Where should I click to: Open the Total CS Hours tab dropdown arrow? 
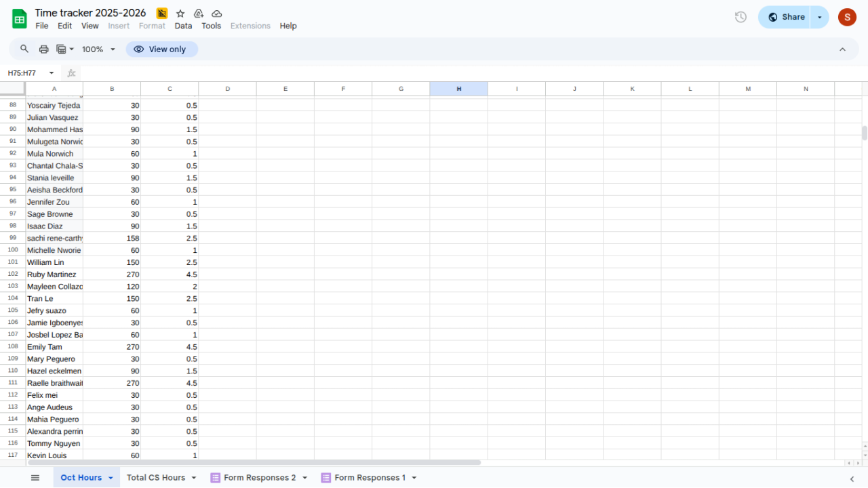pyautogui.click(x=193, y=478)
